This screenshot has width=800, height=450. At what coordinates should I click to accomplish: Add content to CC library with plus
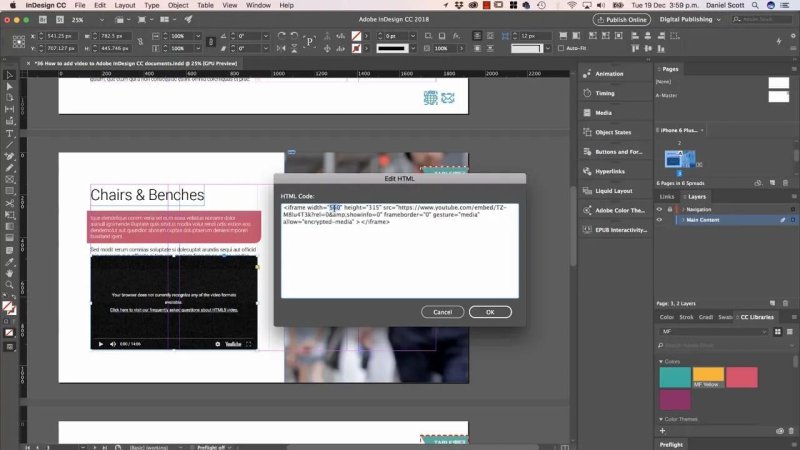tap(662, 431)
